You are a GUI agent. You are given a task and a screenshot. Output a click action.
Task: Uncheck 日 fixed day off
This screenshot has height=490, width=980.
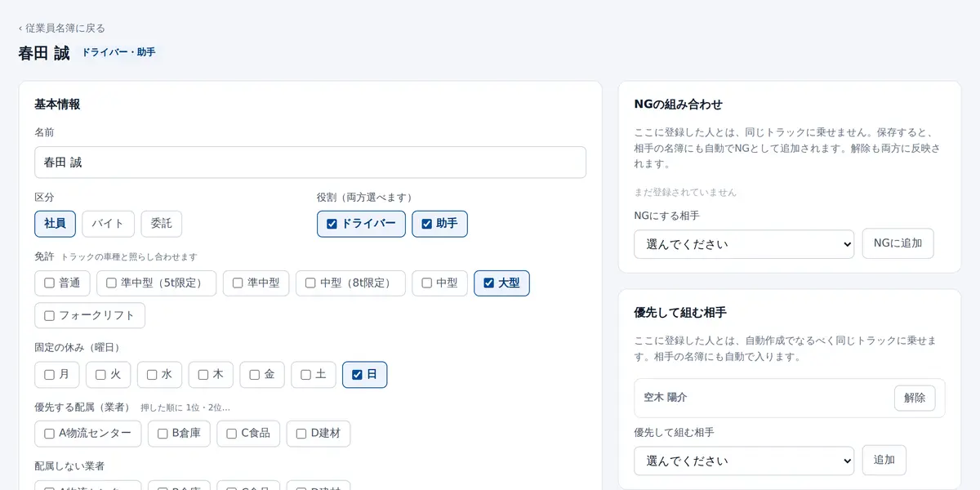[x=365, y=375]
